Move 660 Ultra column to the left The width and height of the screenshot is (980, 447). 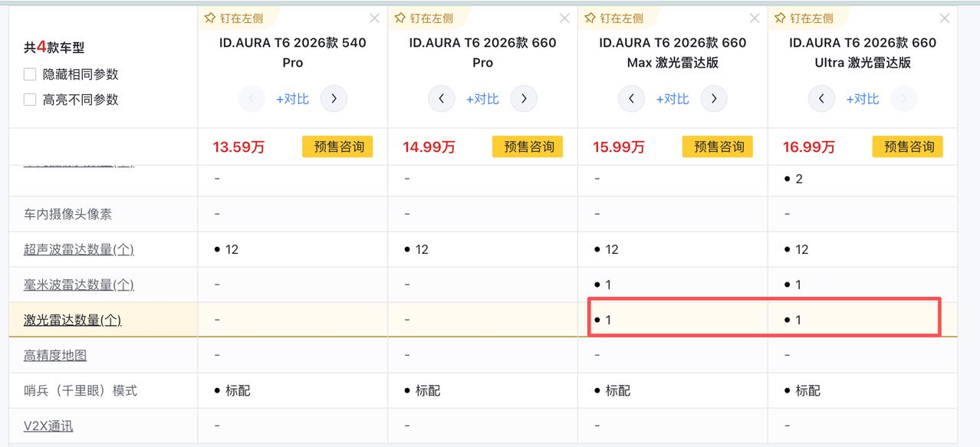coord(822,99)
